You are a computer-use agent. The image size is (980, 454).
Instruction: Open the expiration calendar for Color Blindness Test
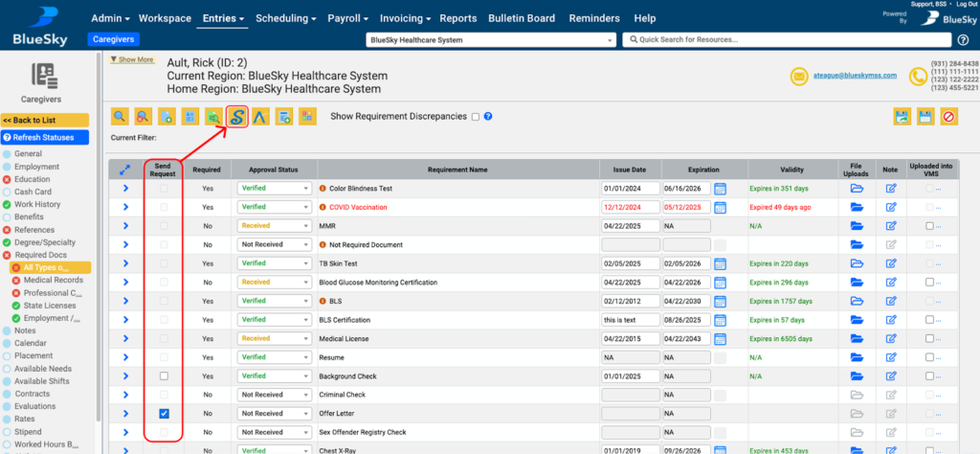click(720, 189)
